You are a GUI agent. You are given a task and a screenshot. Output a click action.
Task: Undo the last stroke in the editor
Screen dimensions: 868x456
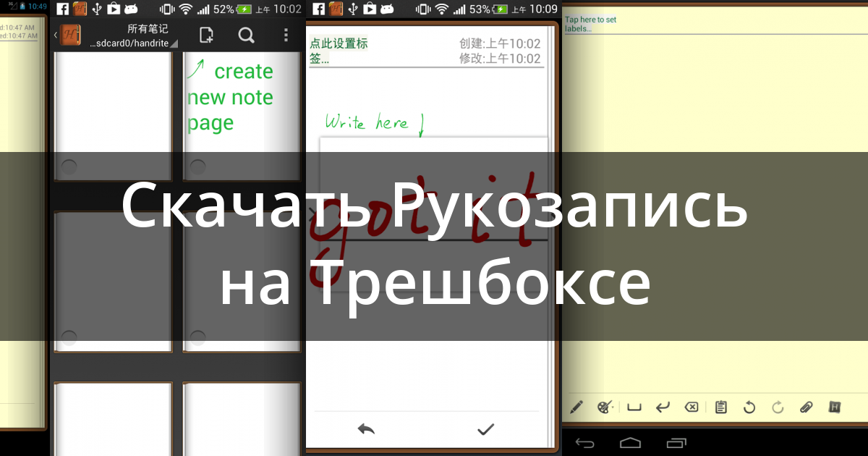(749, 407)
